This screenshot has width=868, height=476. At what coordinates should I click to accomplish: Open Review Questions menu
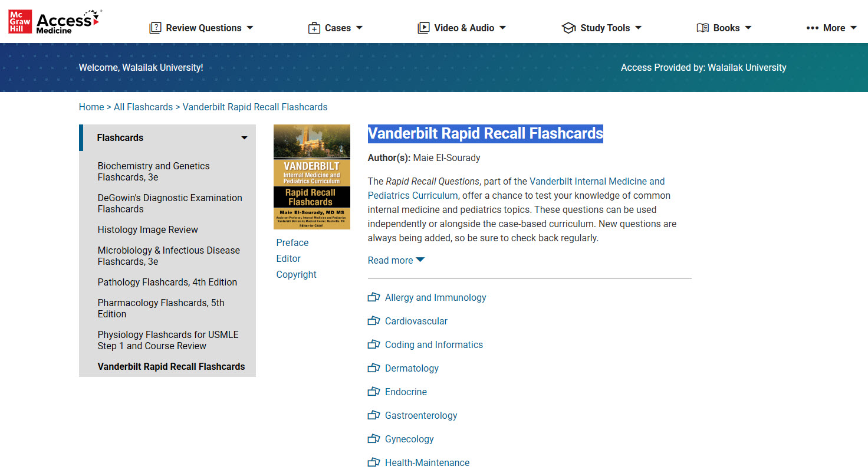tap(202, 28)
